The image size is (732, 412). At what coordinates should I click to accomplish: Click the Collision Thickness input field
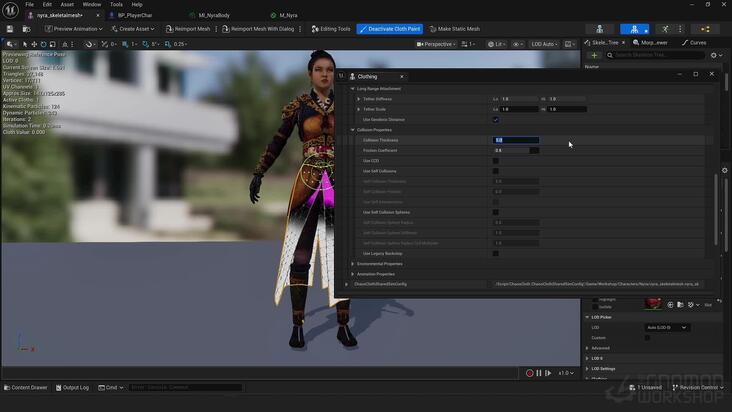click(x=516, y=140)
